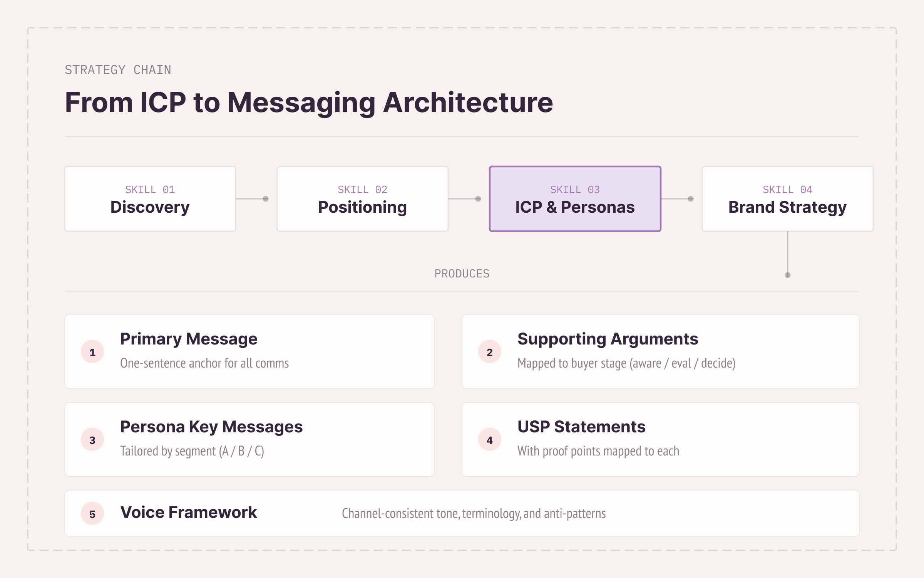Viewport: 924px width, 578px height.
Task: Select the Skill 01 Discovery box
Action: (x=150, y=199)
